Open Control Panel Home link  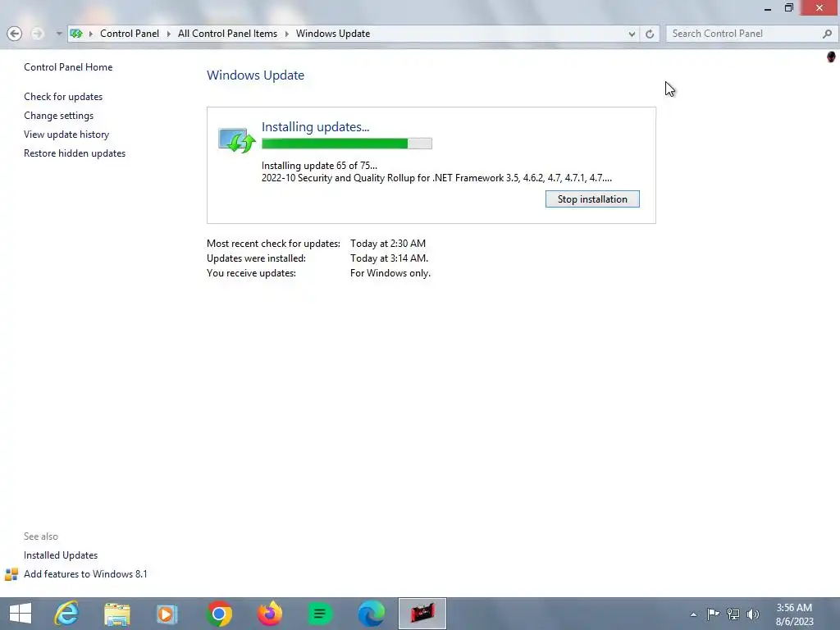pyautogui.click(x=68, y=67)
